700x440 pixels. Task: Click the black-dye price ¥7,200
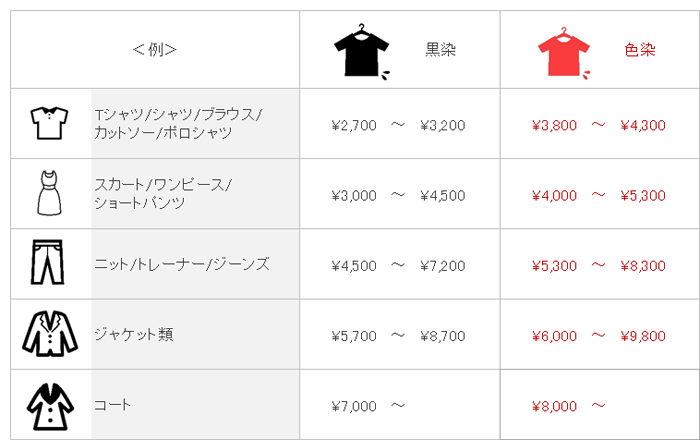(x=443, y=266)
